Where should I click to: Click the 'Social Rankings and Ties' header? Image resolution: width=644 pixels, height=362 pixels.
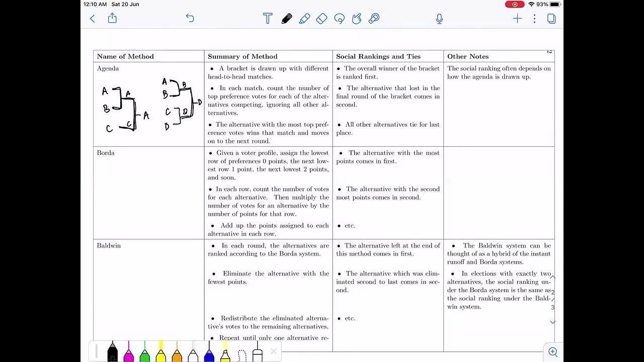pos(378,56)
